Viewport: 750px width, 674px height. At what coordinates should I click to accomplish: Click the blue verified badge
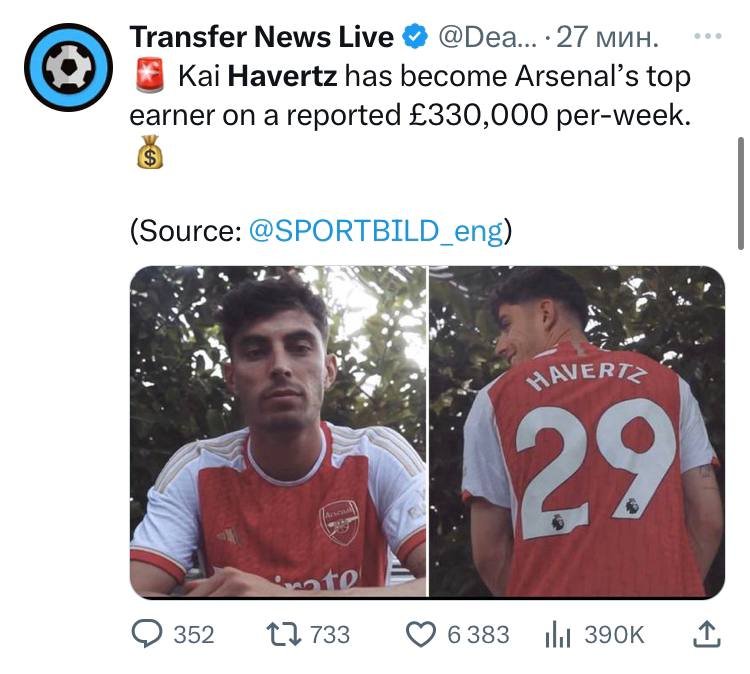[414, 37]
